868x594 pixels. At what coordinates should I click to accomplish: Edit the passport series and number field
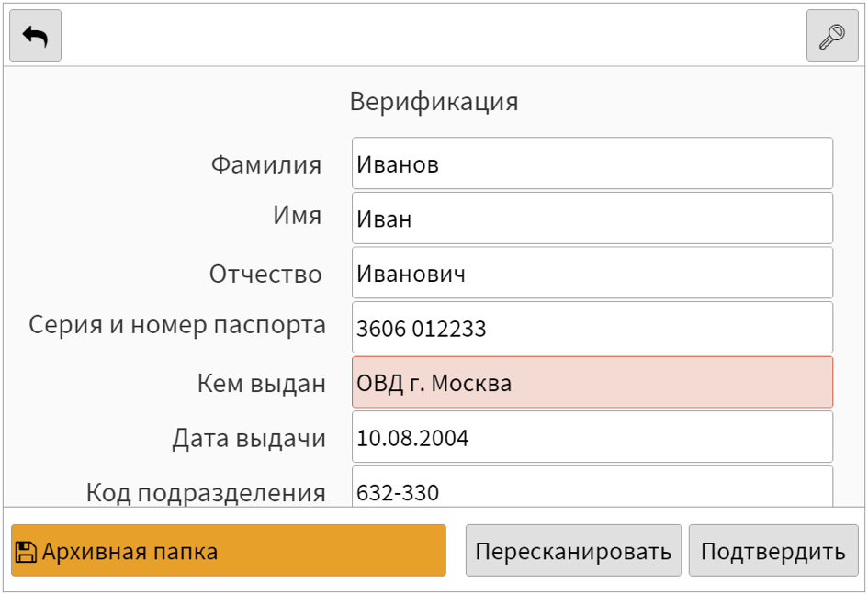[592, 325]
